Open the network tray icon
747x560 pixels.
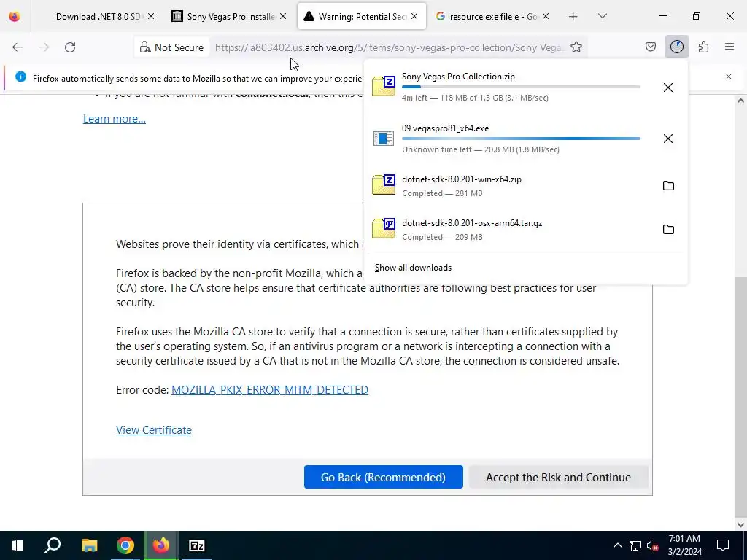(x=635, y=545)
